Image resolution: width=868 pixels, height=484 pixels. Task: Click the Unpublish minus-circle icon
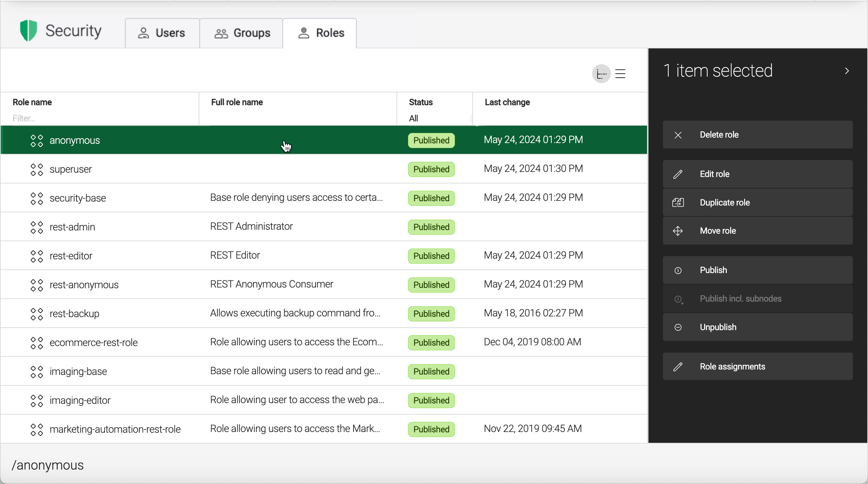(x=678, y=327)
